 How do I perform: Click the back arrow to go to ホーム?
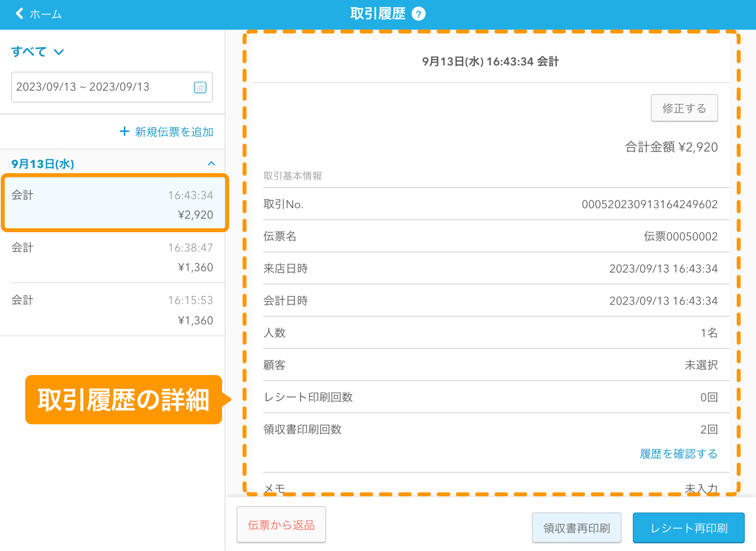click(x=19, y=14)
